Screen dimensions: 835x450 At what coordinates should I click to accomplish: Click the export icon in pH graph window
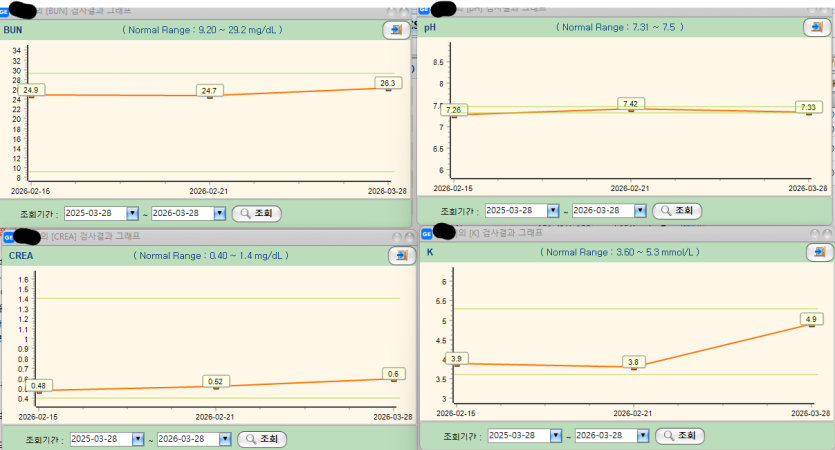click(x=817, y=27)
